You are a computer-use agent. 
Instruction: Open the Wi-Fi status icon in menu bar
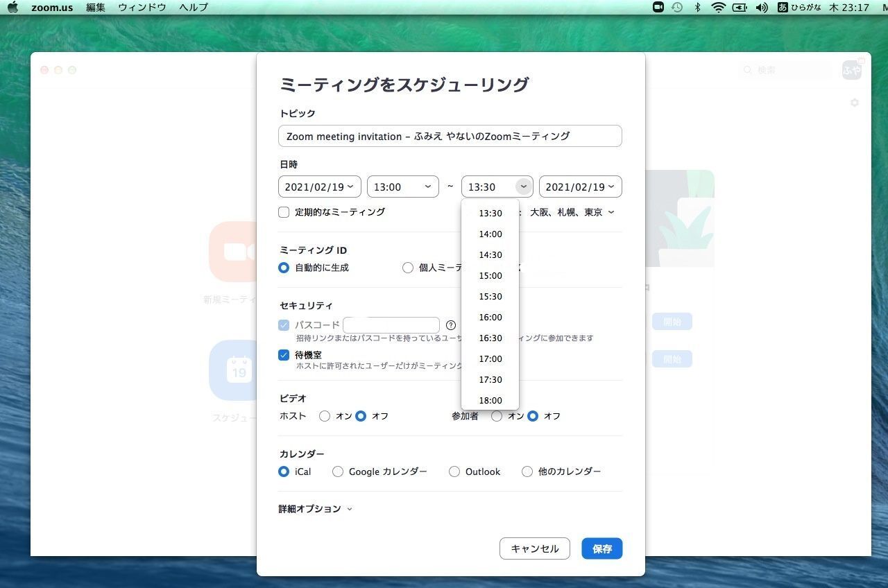719,8
